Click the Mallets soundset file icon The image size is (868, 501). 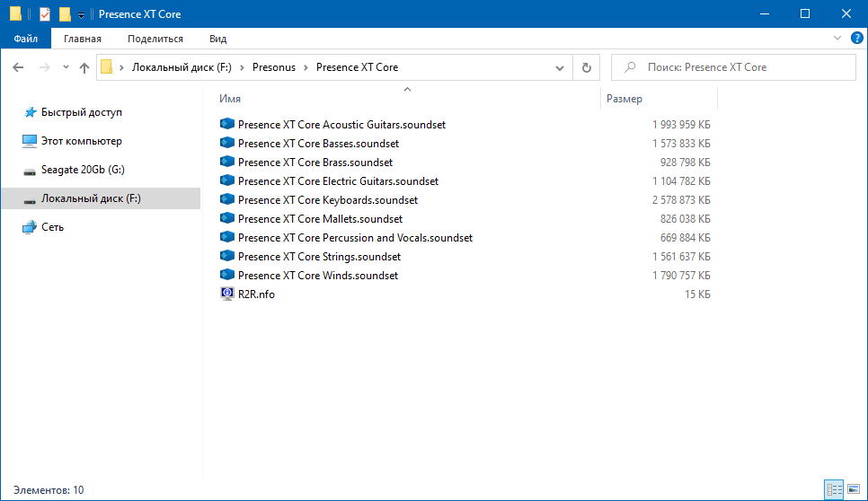pyautogui.click(x=227, y=218)
